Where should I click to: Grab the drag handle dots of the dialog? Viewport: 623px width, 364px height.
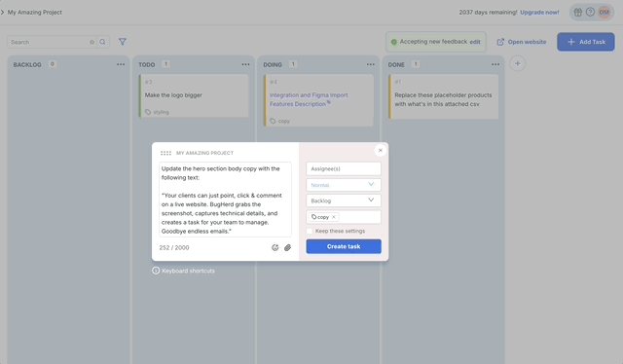(x=165, y=153)
